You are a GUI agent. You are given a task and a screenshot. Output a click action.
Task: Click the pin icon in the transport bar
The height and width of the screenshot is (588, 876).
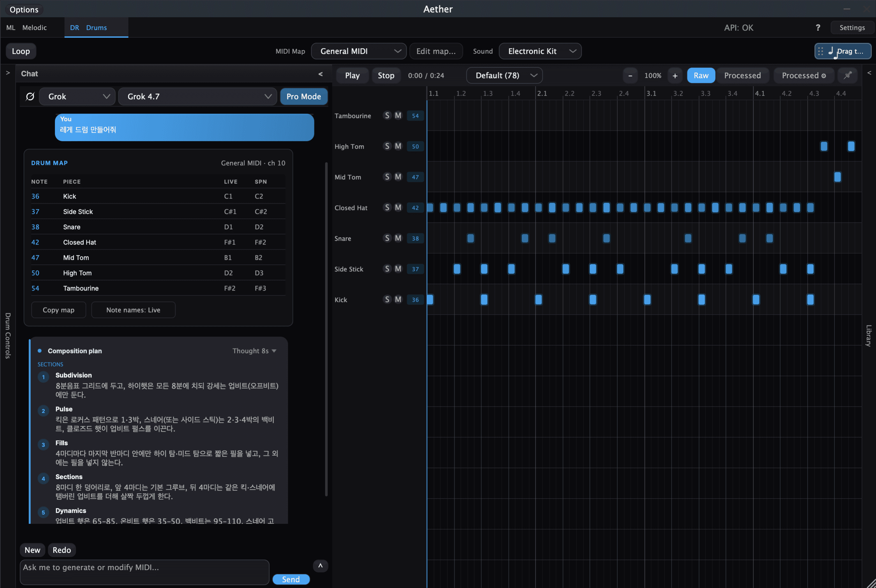848,75
